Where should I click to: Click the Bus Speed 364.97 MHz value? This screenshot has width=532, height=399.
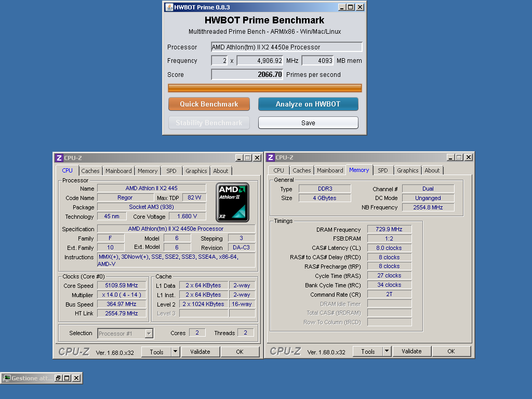[x=122, y=304]
